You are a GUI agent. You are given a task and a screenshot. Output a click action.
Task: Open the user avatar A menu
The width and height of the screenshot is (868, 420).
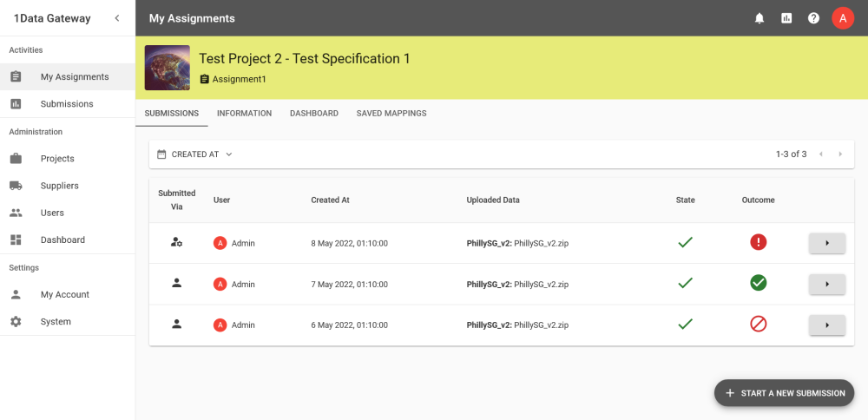843,18
